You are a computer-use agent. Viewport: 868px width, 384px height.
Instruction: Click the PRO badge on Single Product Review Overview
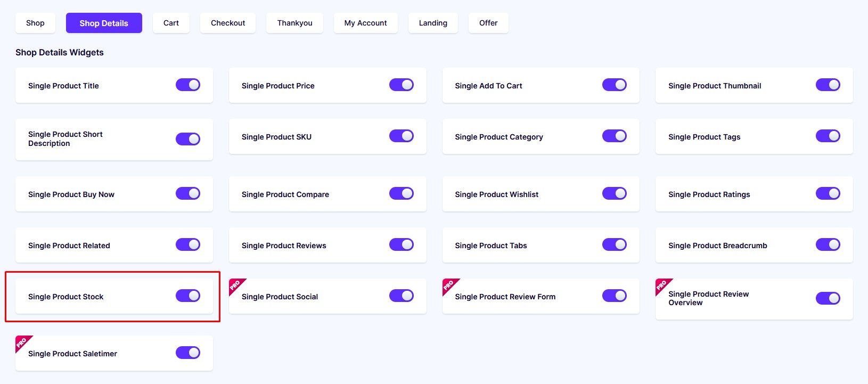[662, 285]
